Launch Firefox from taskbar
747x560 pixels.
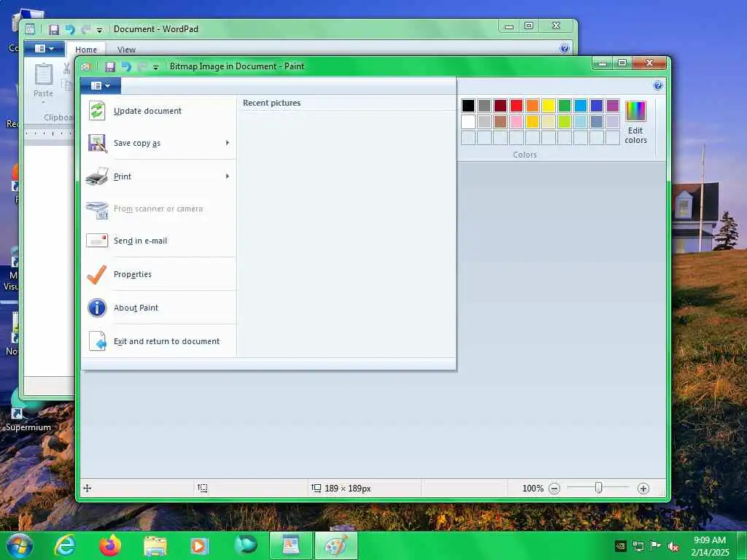(x=110, y=545)
